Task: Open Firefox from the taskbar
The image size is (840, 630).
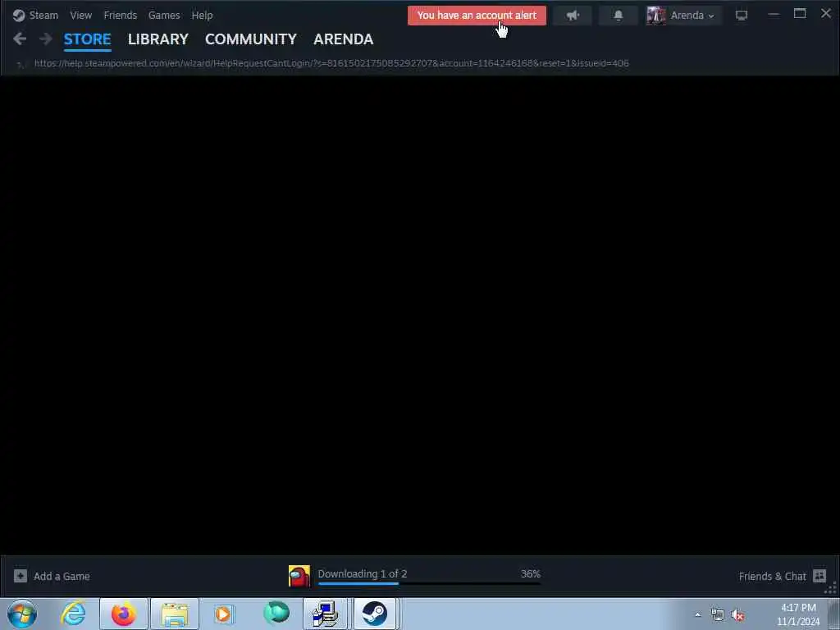Action: pyautogui.click(x=124, y=614)
